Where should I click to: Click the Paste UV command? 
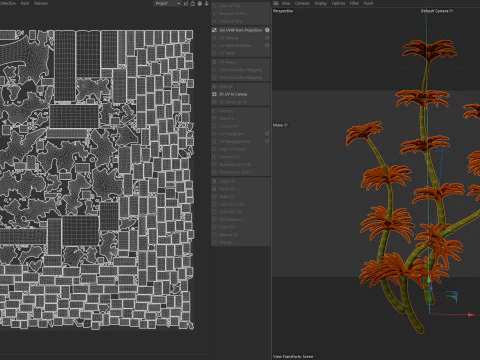[x=227, y=189]
